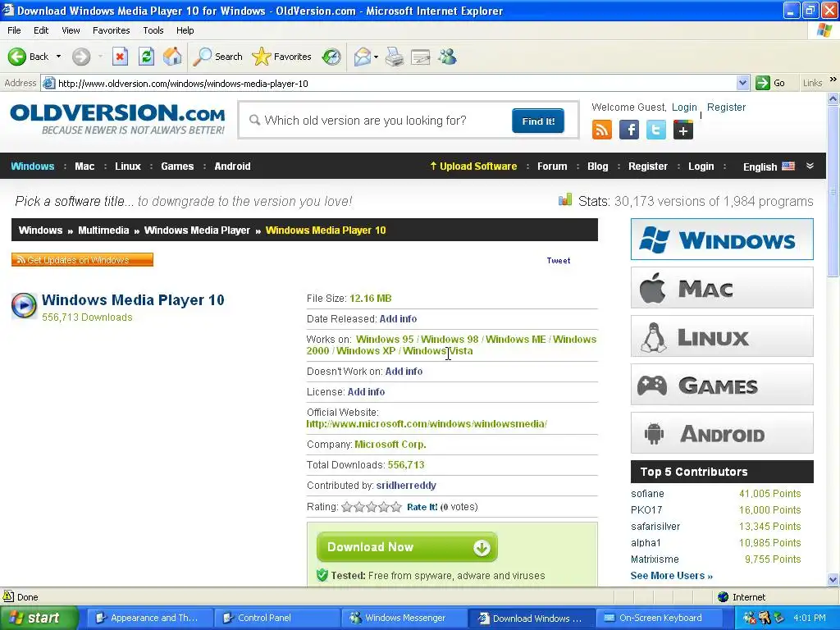Rate with the first star
Viewport: 840px width, 630px height.
click(x=347, y=507)
